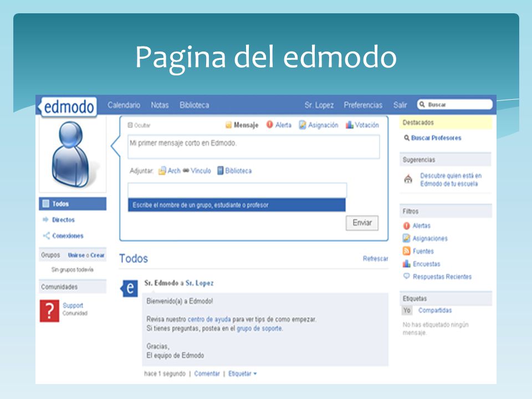532x399 pixels.
Task: Click the red question mark Support icon
Action: coord(49,311)
